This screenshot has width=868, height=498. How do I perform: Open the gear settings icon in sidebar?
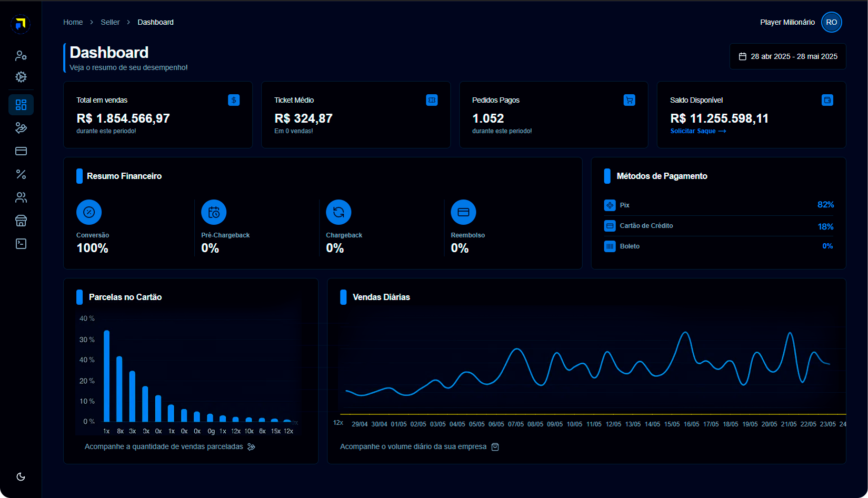(21, 77)
